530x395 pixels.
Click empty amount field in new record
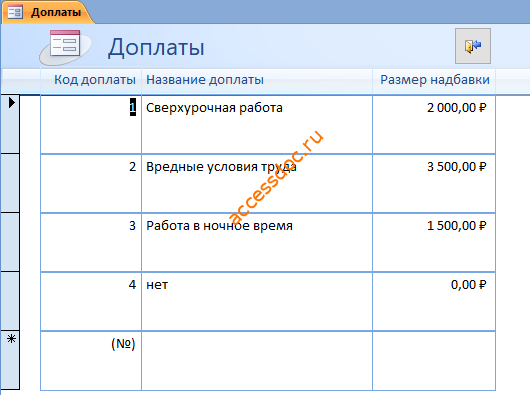[x=434, y=361]
